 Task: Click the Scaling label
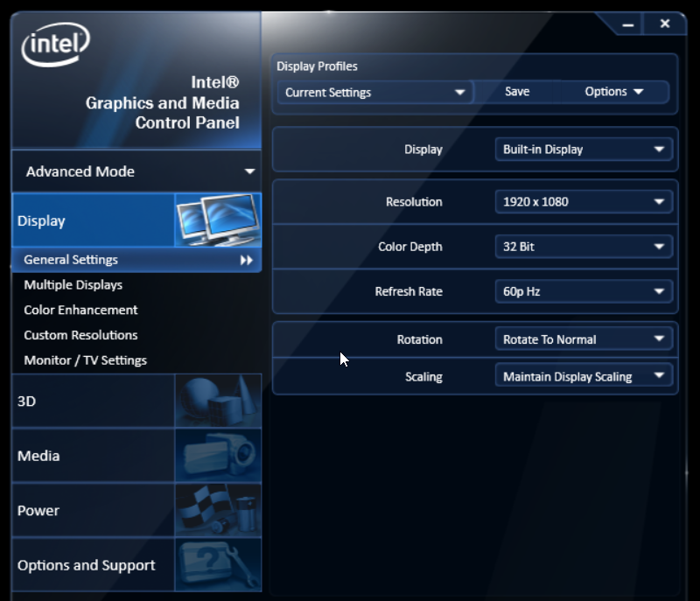[x=423, y=377]
